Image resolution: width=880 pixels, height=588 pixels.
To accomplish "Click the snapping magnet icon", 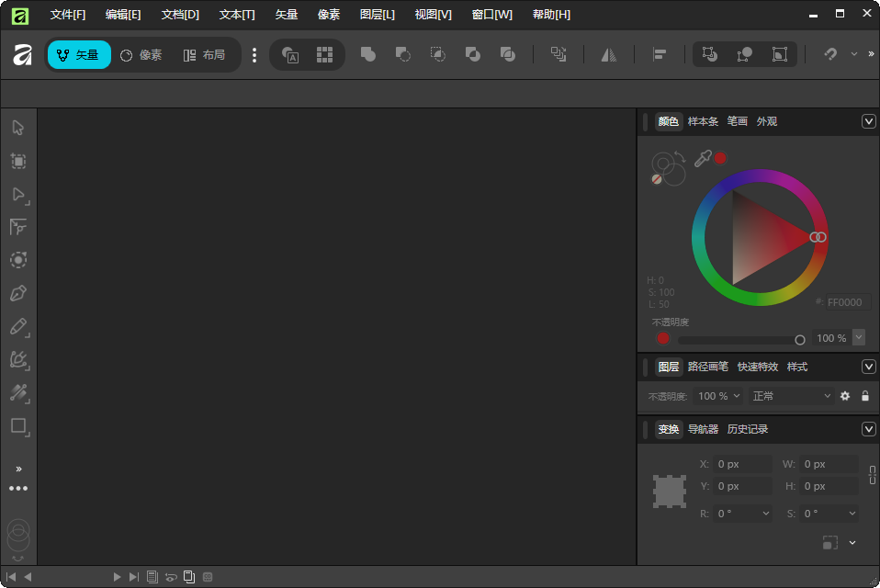I will (830, 54).
